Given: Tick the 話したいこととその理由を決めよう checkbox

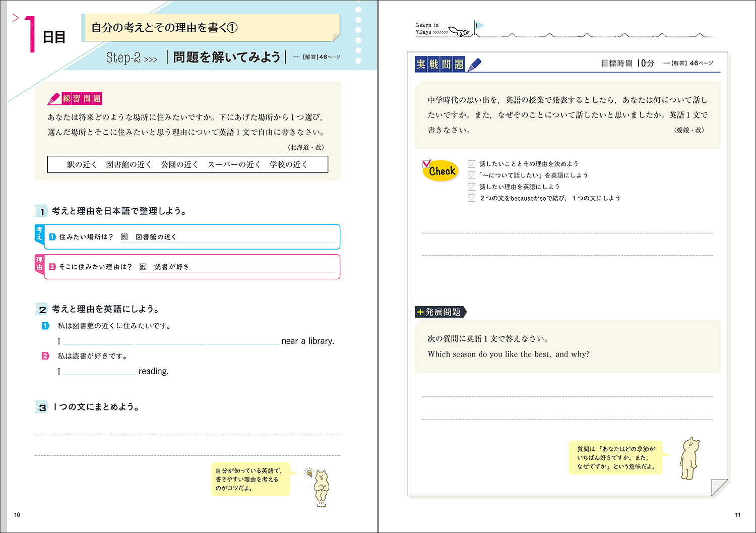Looking at the screenshot, I should pos(471,164).
